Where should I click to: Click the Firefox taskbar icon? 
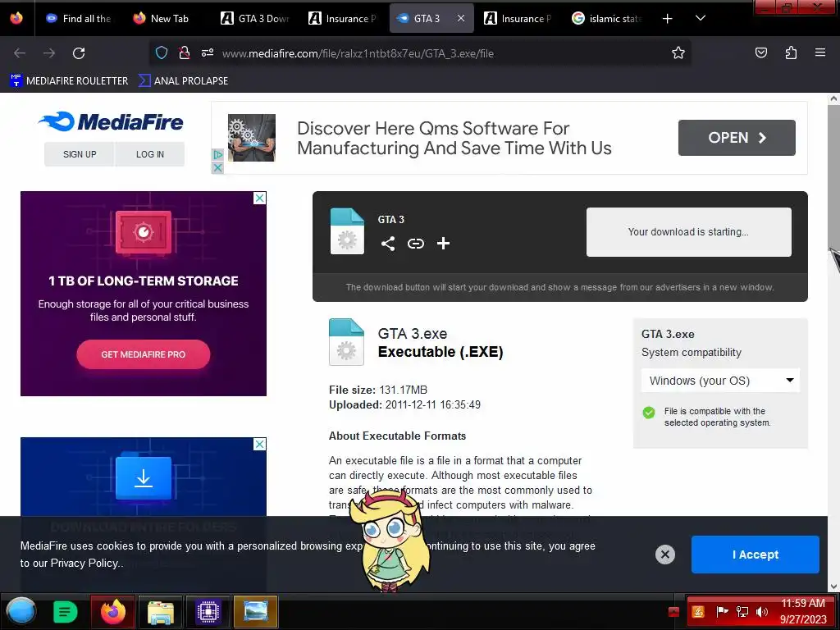click(113, 611)
